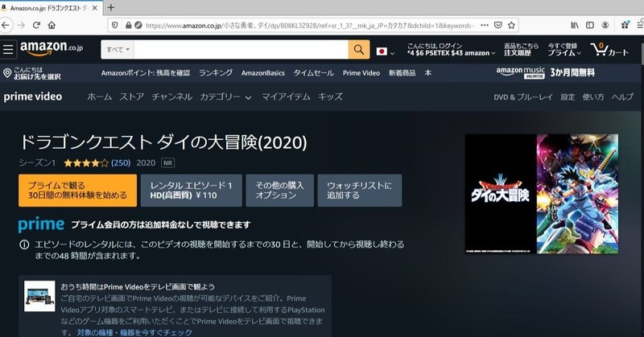Go back with the browser back arrow
Image resolution: width=644 pixels, height=337 pixels.
(6, 25)
